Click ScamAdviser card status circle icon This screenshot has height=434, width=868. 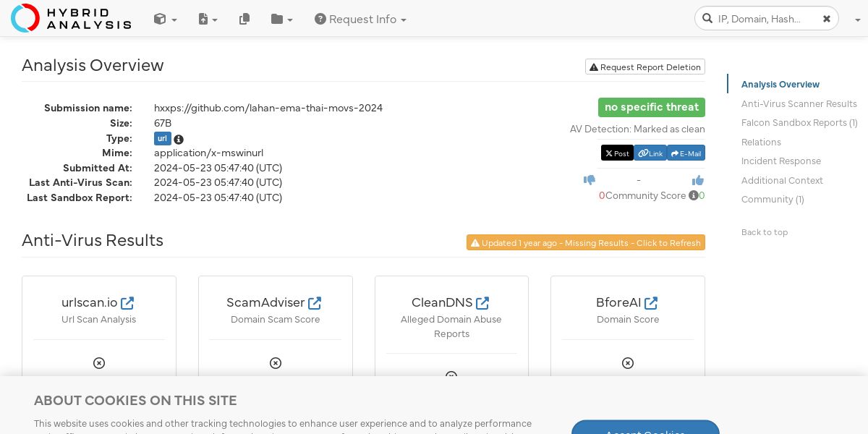(276, 363)
